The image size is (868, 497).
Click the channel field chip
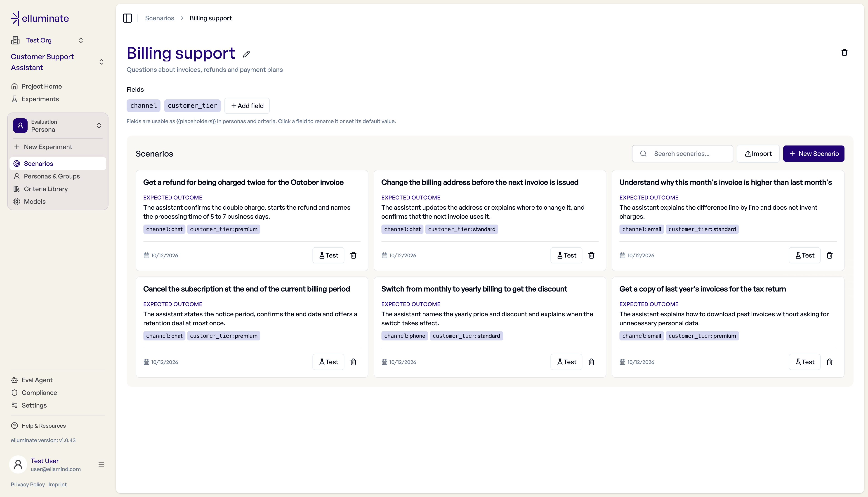click(143, 106)
